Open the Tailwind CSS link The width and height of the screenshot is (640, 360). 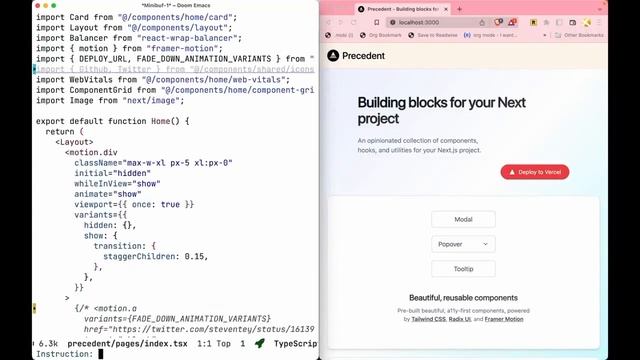pos(429,319)
